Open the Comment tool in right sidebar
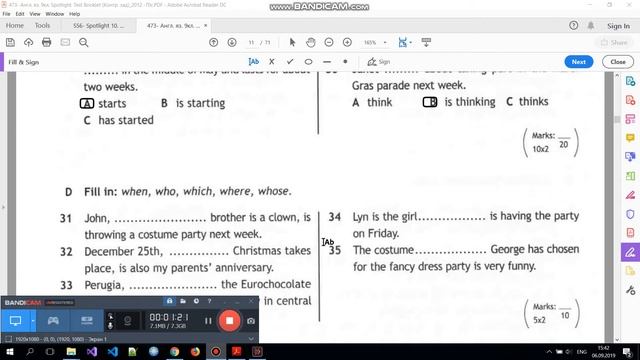This screenshot has width=640, height=360. [x=630, y=138]
